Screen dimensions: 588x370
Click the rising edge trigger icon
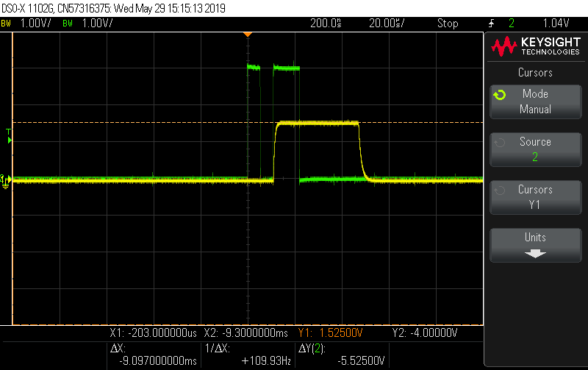pyautogui.click(x=491, y=24)
